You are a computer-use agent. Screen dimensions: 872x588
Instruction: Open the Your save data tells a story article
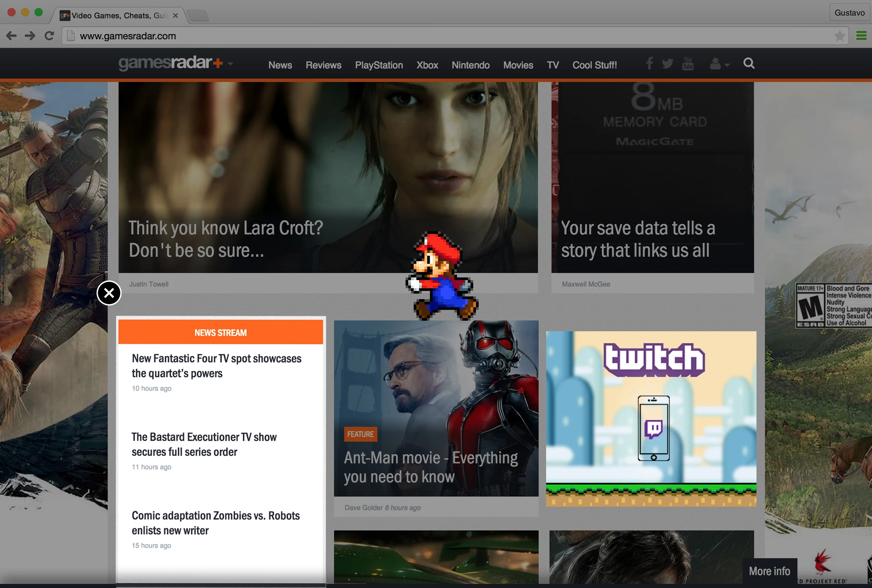638,239
